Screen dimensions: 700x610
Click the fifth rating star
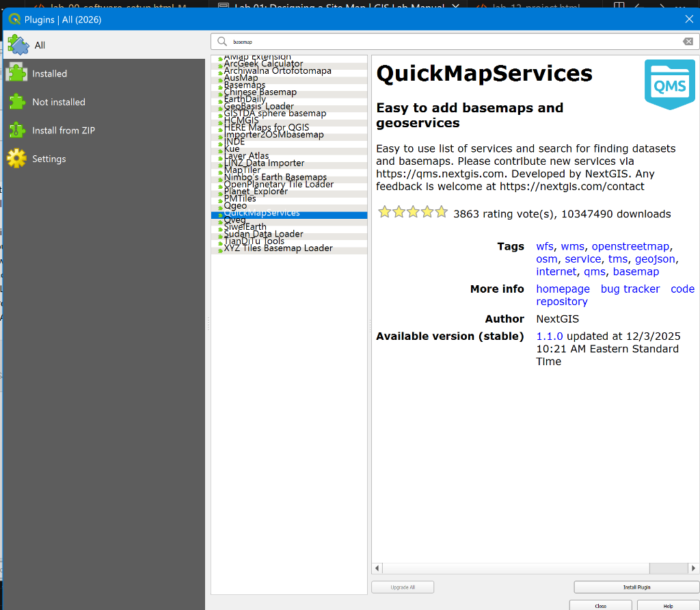click(441, 212)
